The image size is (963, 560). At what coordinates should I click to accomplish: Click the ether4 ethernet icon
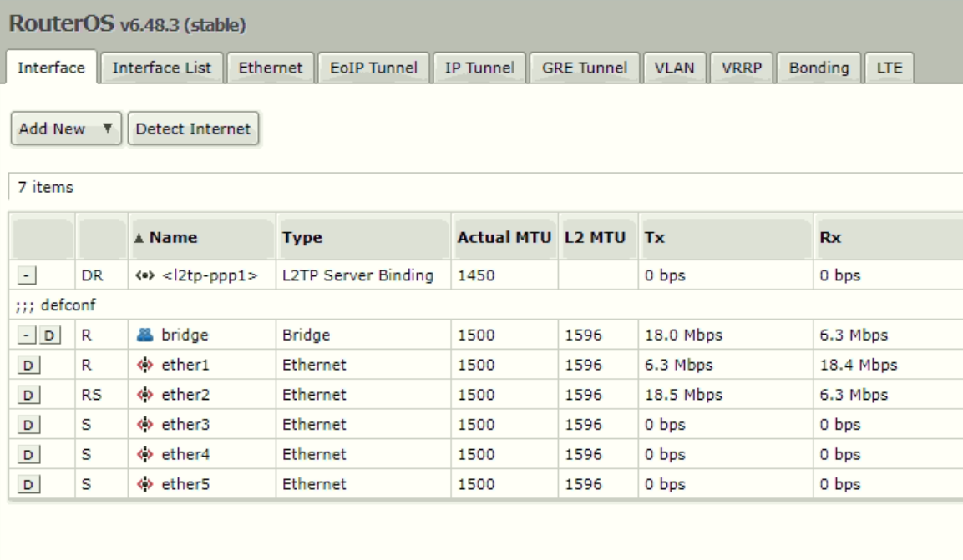(145, 455)
